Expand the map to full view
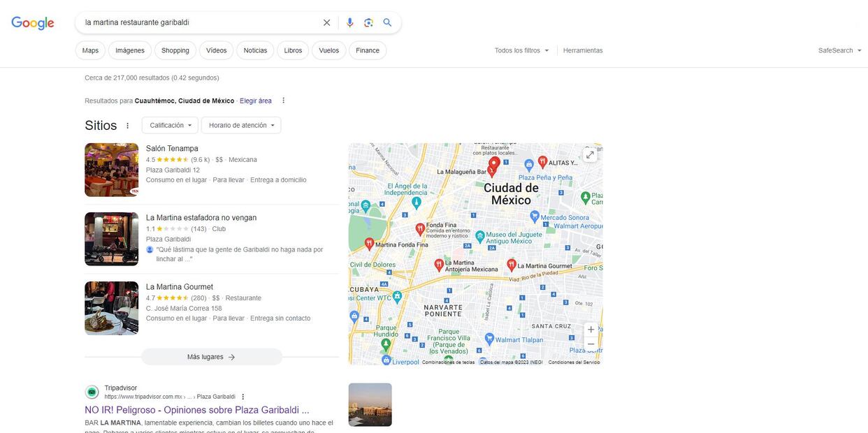868x433 pixels. pos(590,155)
